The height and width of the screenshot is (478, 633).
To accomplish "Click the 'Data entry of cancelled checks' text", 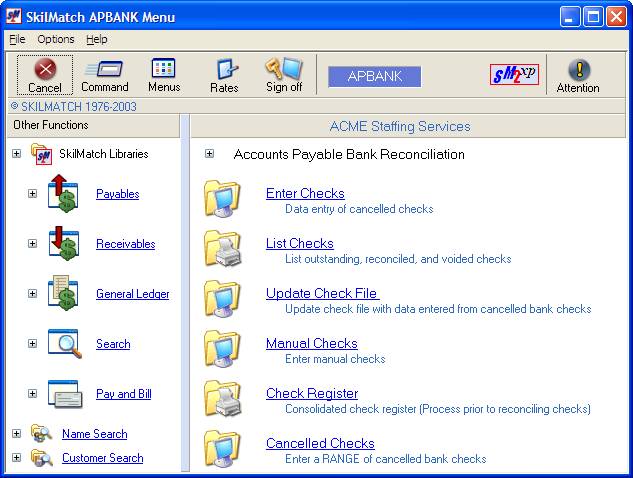I will [359, 209].
